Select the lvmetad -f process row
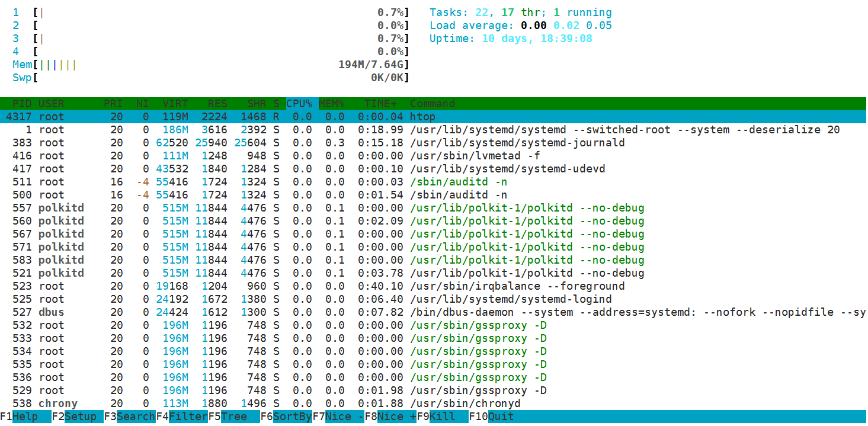The image size is (868, 426). coord(433,156)
